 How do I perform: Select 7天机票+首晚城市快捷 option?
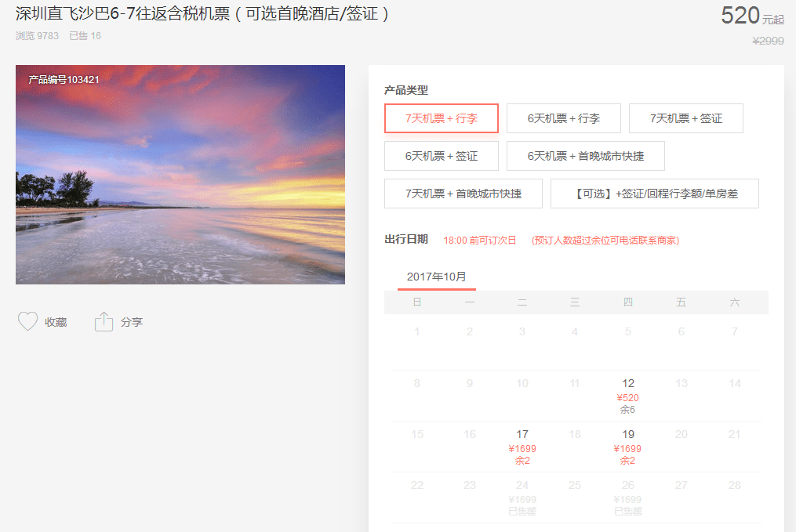pos(463,194)
